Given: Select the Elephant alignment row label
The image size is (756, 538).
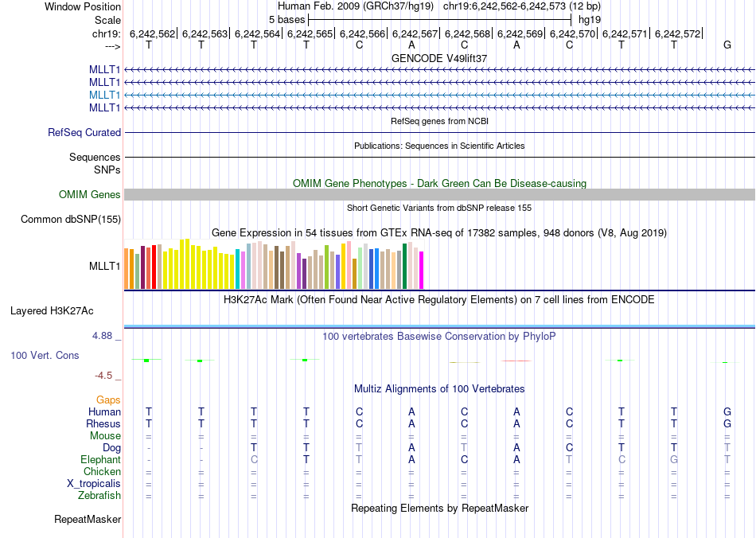Looking at the screenshot, I should click(x=100, y=459).
